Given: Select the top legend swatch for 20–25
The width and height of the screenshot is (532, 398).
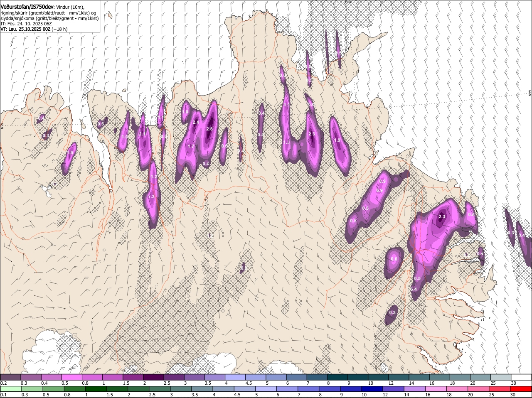Looking at the screenshot, I should click(480, 377).
